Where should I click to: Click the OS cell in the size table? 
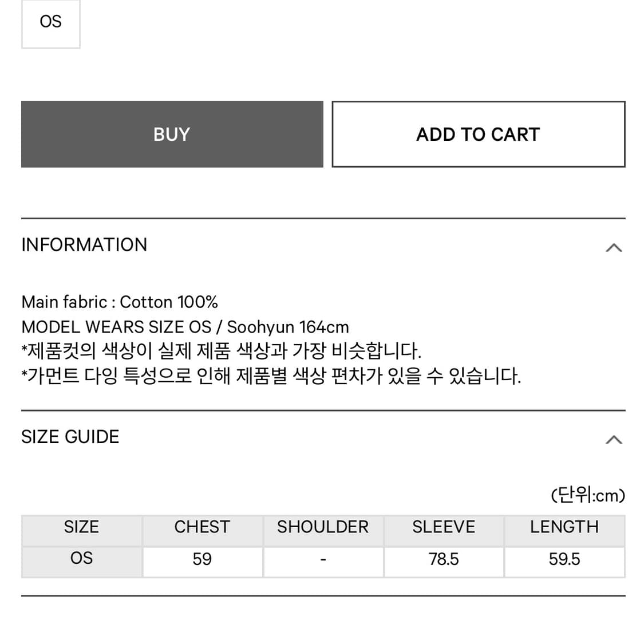point(81,559)
